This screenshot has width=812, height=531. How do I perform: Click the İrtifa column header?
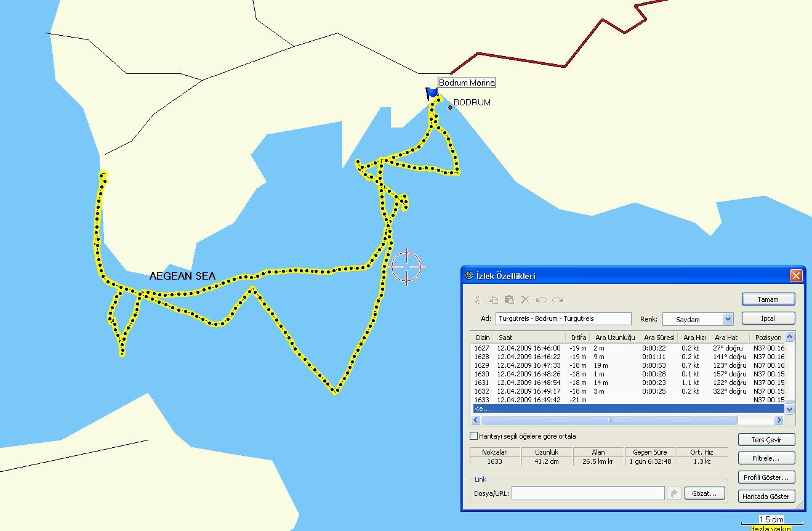[x=579, y=338]
